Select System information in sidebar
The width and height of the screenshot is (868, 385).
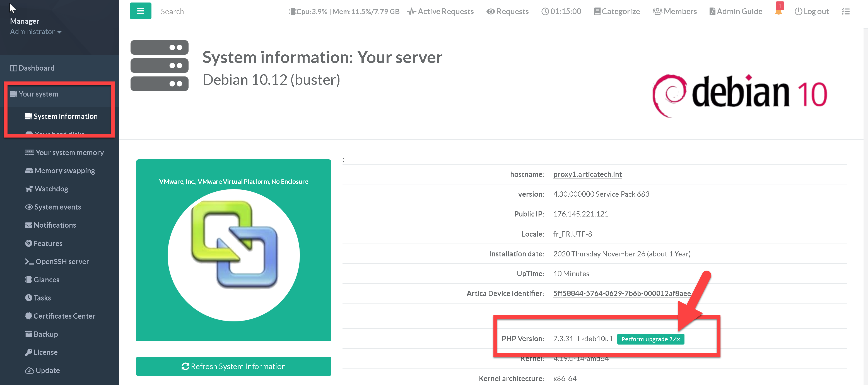click(x=65, y=116)
